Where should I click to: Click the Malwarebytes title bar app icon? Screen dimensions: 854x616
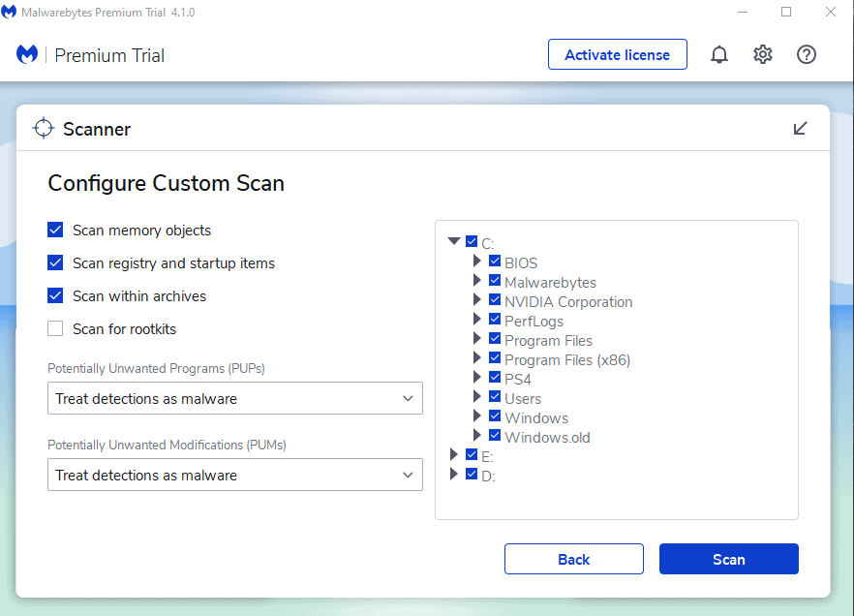pos(9,12)
